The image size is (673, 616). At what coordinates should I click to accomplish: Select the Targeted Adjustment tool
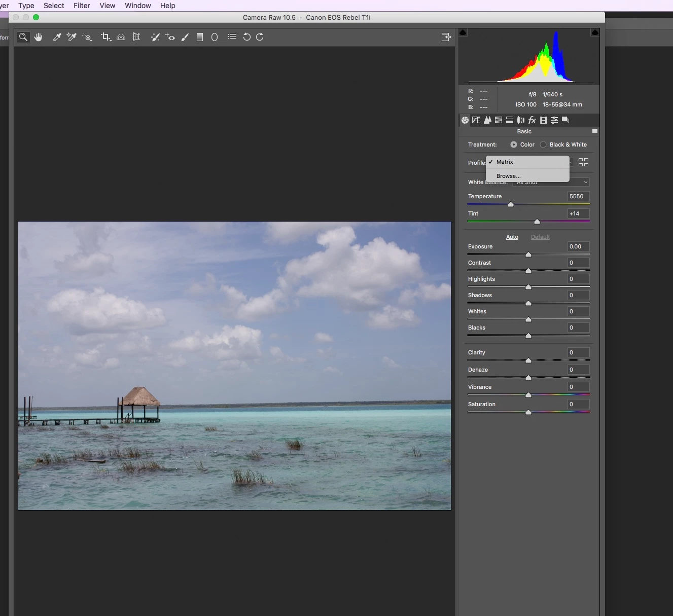coord(87,37)
